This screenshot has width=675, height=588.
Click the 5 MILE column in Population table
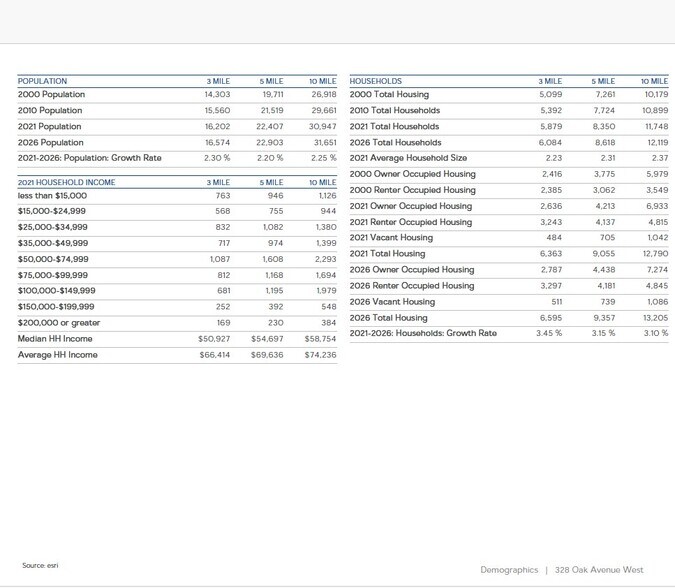[x=271, y=81]
